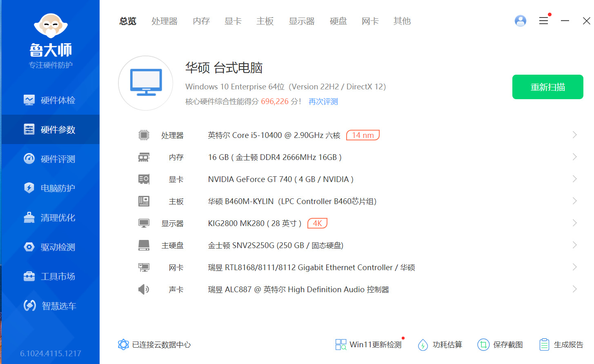Click the 处理器 CPU chip icon

(144, 135)
